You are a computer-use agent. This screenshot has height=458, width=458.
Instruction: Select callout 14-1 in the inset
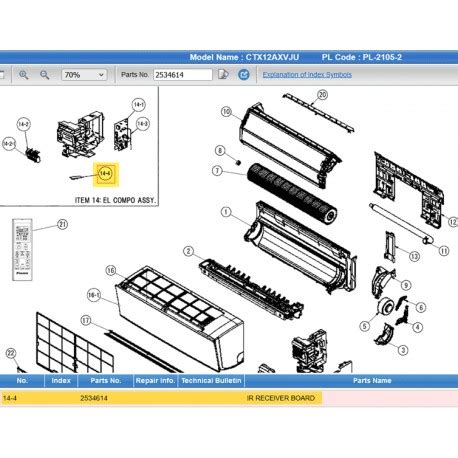[x=139, y=105]
